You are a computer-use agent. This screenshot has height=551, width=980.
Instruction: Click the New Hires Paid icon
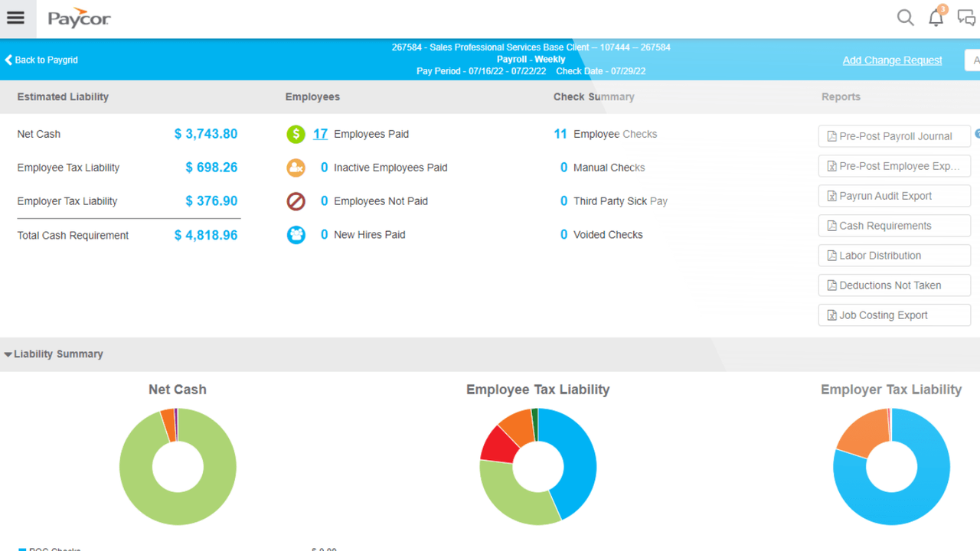coord(296,235)
